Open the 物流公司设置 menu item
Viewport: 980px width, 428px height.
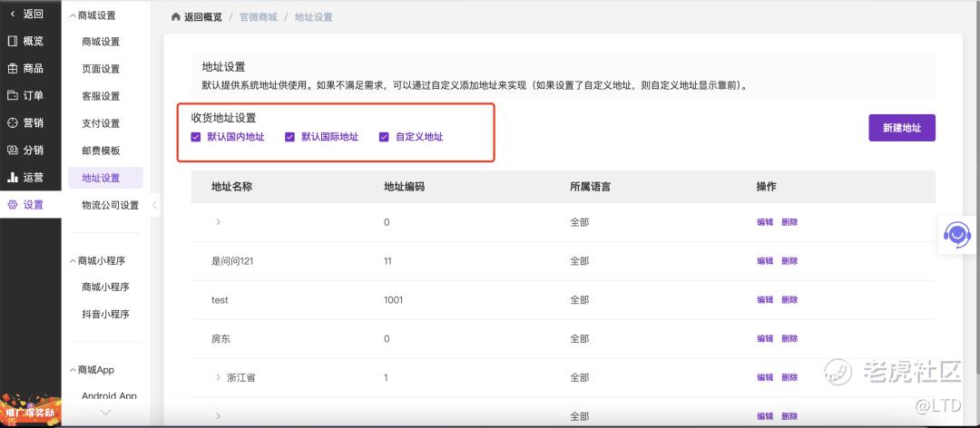pos(110,205)
